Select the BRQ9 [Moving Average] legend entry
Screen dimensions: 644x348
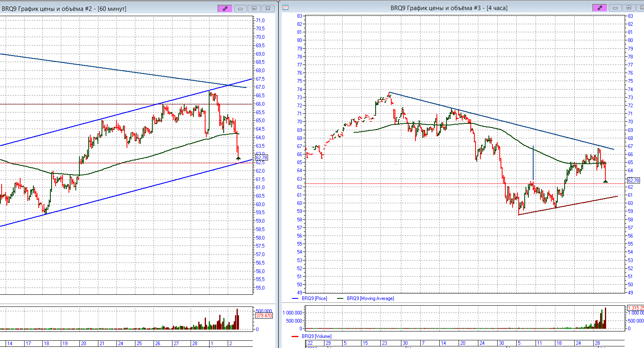pos(370,298)
